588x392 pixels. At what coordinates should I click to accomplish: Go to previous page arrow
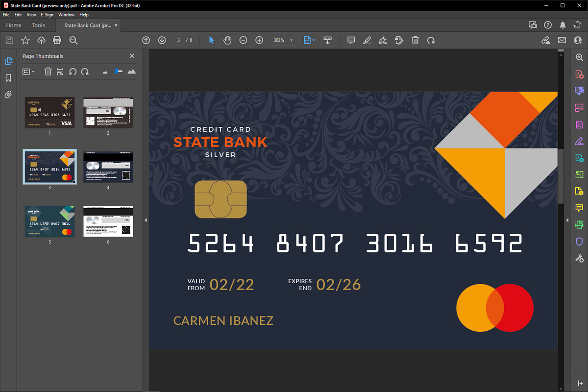(x=146, y=40)
